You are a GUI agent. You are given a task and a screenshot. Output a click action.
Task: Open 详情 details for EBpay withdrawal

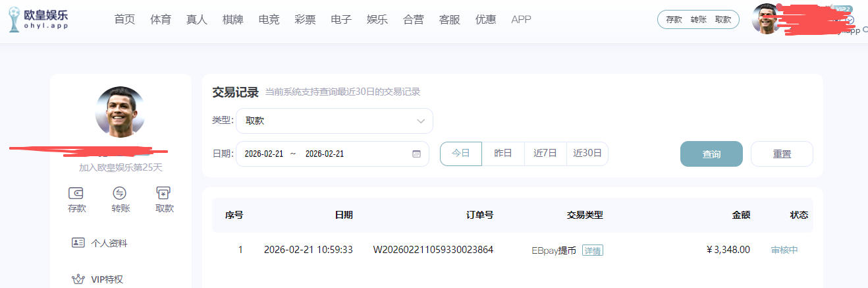coord(592,250)
